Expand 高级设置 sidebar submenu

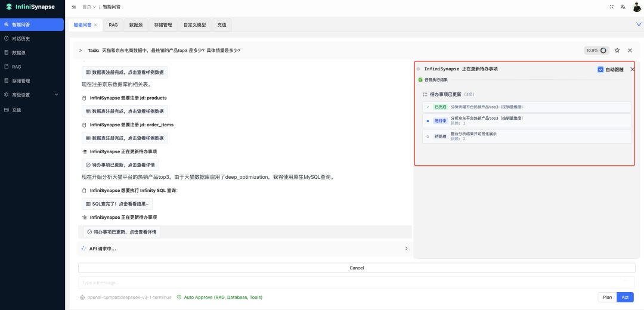tap(32, 94)
